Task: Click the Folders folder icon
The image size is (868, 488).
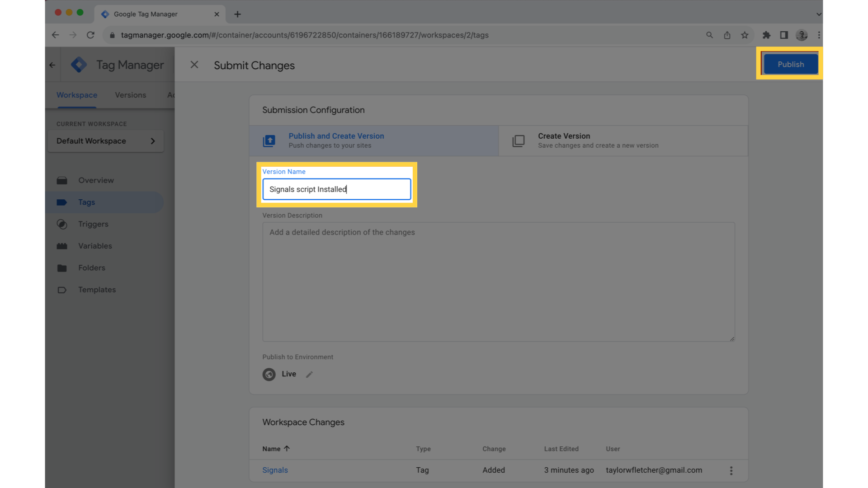Action: pos(62,268)
